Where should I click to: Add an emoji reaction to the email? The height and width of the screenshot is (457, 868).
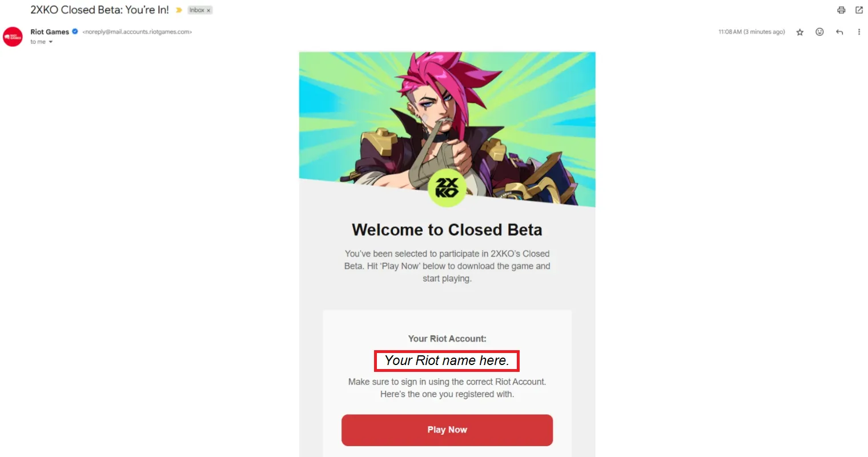tap(819, 32)
